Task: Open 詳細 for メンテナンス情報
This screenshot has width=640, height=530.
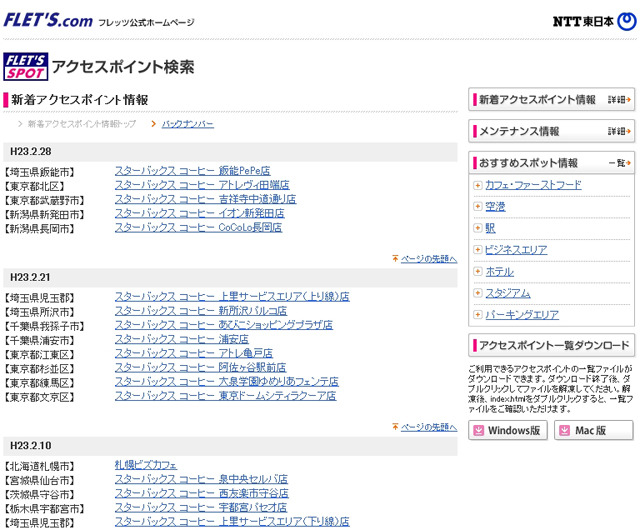Action: [620, 131]
